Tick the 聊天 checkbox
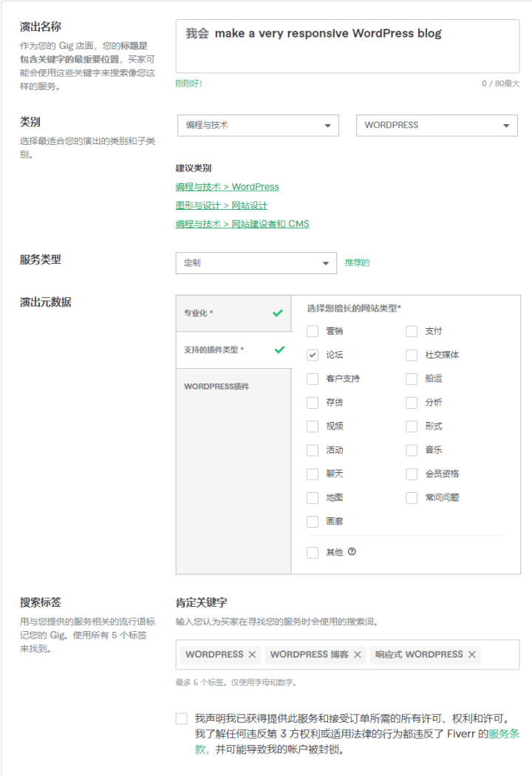This screenshot has width=532, height=776. click(x=313, y=474)
